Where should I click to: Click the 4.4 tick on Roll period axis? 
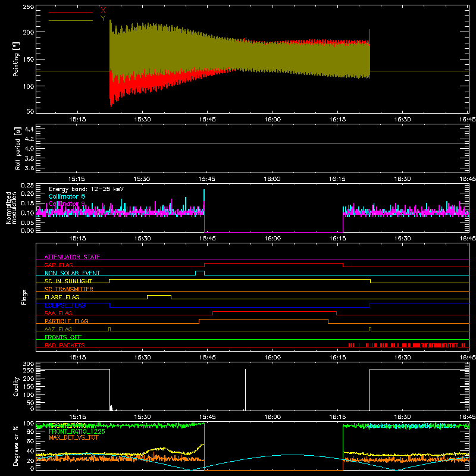tap(29, 129)
